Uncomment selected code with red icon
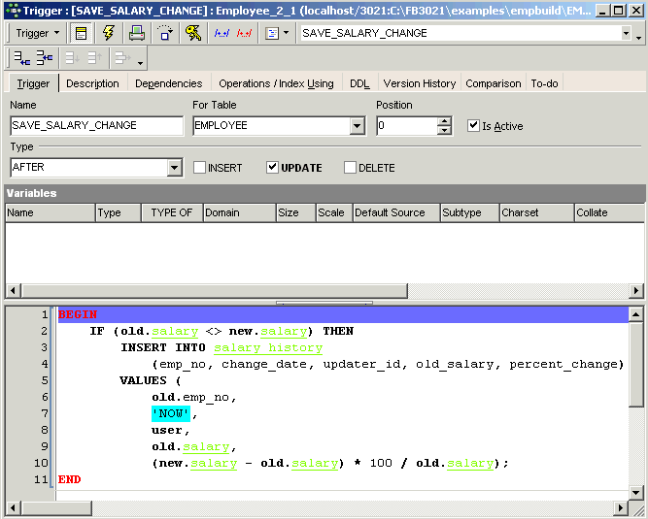The height and width of the screenshot is (519, 648). (x=244, y=33)
